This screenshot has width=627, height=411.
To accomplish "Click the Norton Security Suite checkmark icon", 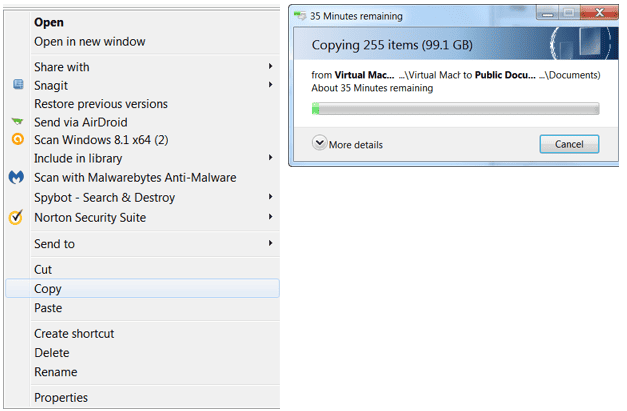I will click(16, 217).
